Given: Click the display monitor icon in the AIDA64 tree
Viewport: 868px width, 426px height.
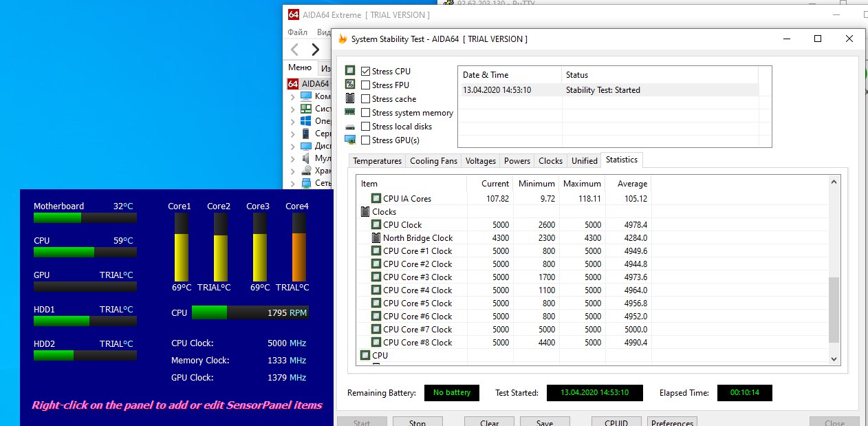Looking at the screenshot, I should 306,146.
